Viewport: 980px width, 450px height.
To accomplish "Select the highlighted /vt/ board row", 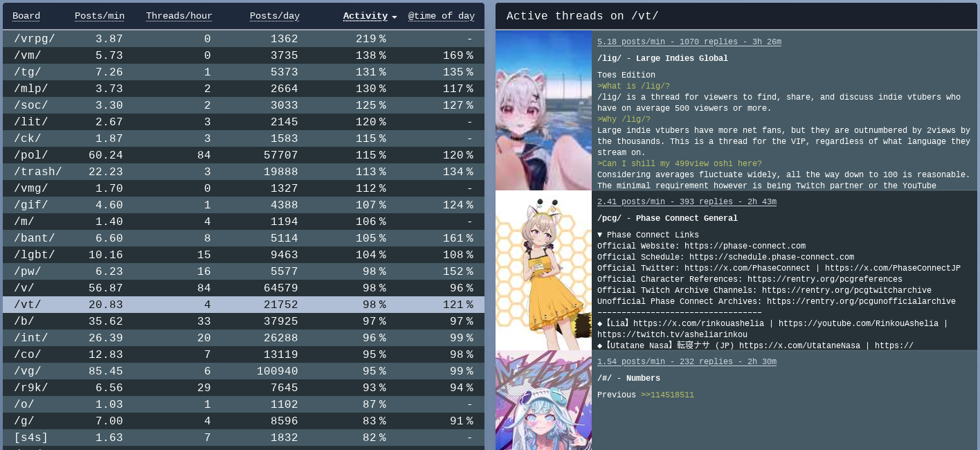I will point(244,305).
